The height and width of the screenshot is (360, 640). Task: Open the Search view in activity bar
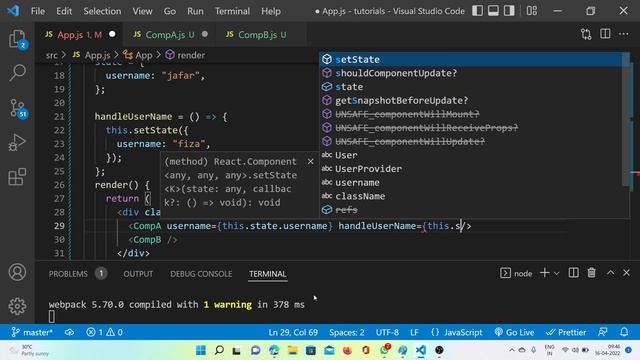pos(17,73)
